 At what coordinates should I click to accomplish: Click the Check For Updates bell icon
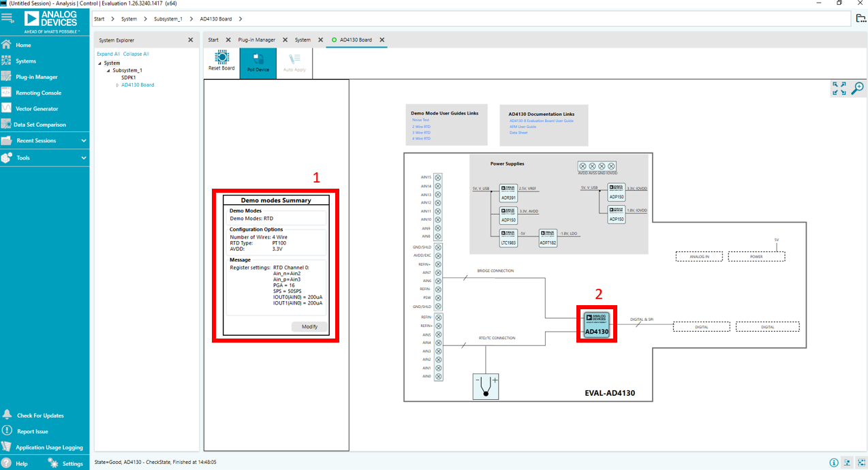(x=7, y=415)
